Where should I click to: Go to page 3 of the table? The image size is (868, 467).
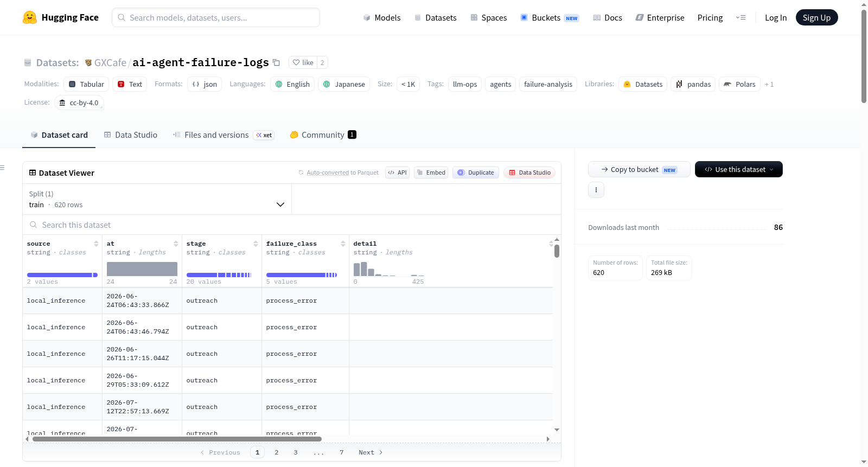pyautogui.click(x=296, y=452)
